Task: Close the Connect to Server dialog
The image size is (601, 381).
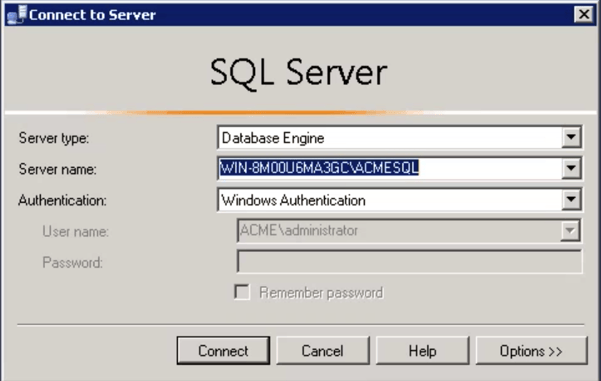Action: click(x=584, y=15)
